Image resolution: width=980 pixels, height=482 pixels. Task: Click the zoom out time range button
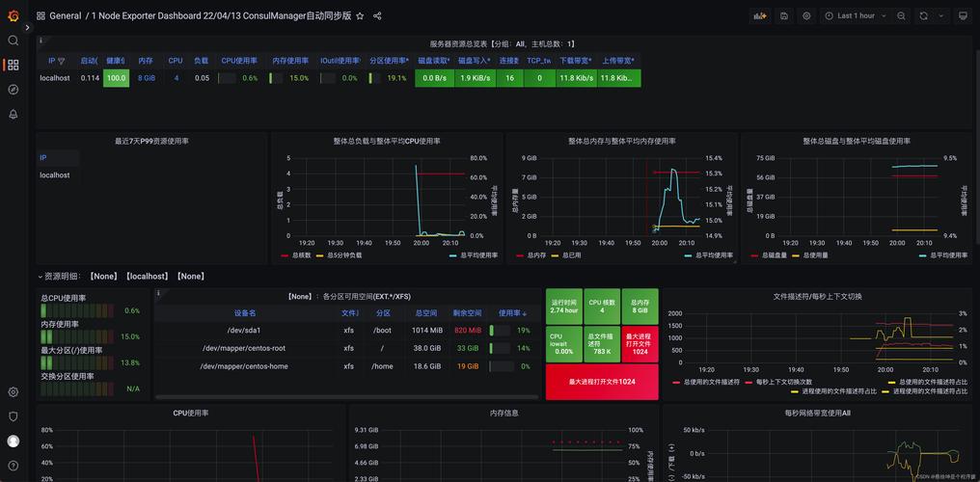[901, 16]
